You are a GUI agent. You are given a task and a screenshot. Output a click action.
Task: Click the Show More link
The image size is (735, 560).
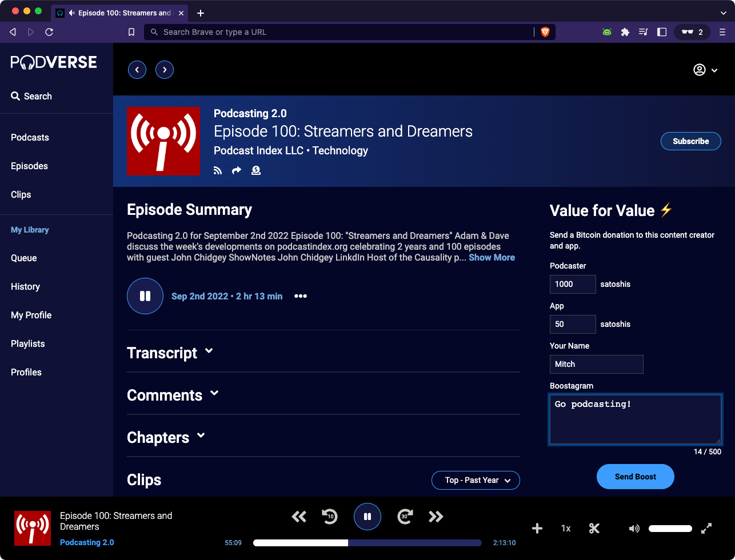click(492, 257)
